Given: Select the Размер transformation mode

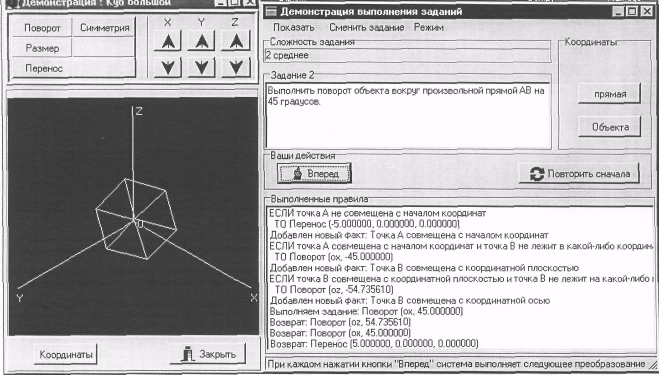Looking at the screenshot, I should click(x=42, y=48).
